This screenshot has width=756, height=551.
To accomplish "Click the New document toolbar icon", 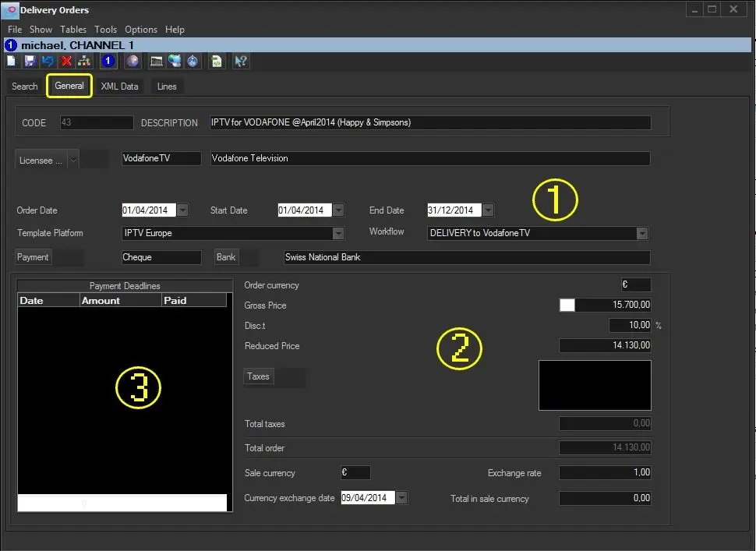I will point(11,61).
